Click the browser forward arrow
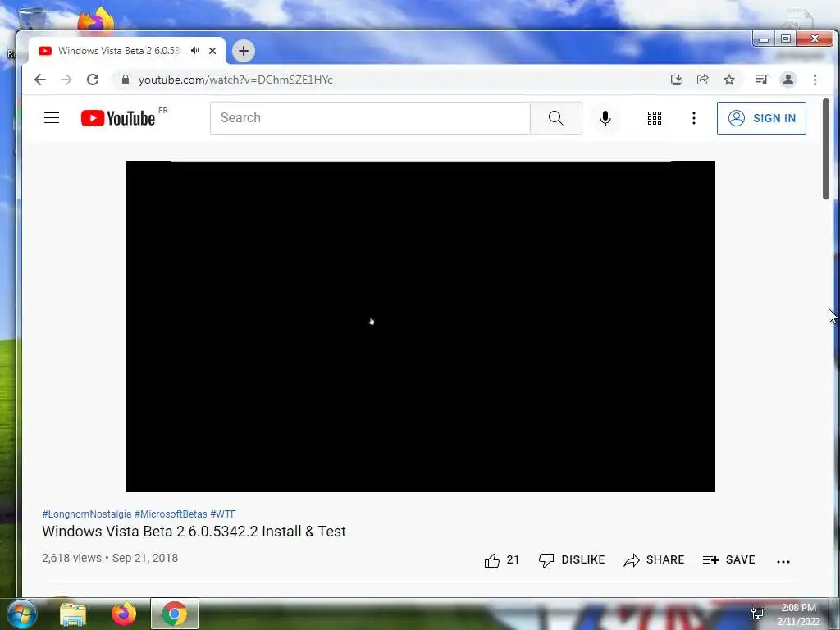 66,80
